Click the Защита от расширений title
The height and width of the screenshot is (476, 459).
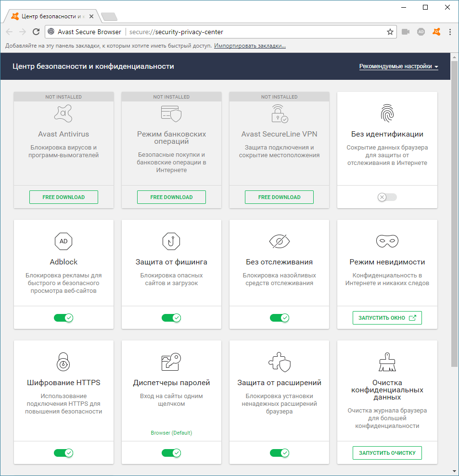[279, 383]
